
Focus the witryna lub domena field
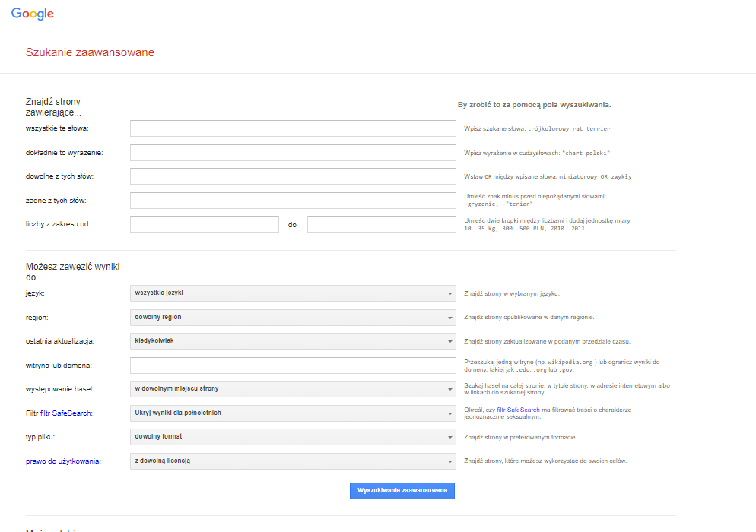(293, 366)
